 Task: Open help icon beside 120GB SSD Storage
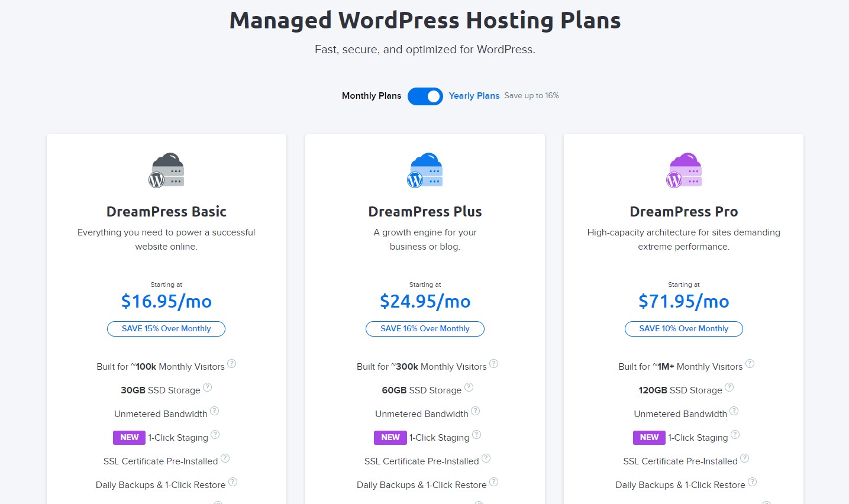click(x=729, y=387)
